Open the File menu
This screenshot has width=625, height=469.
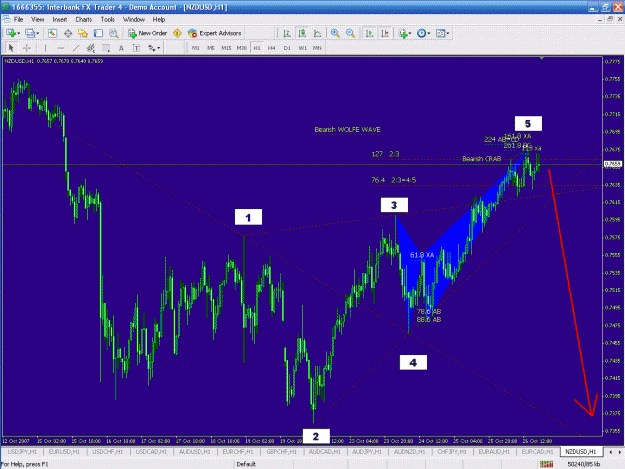pyautogui.click(x=18, y=20)
